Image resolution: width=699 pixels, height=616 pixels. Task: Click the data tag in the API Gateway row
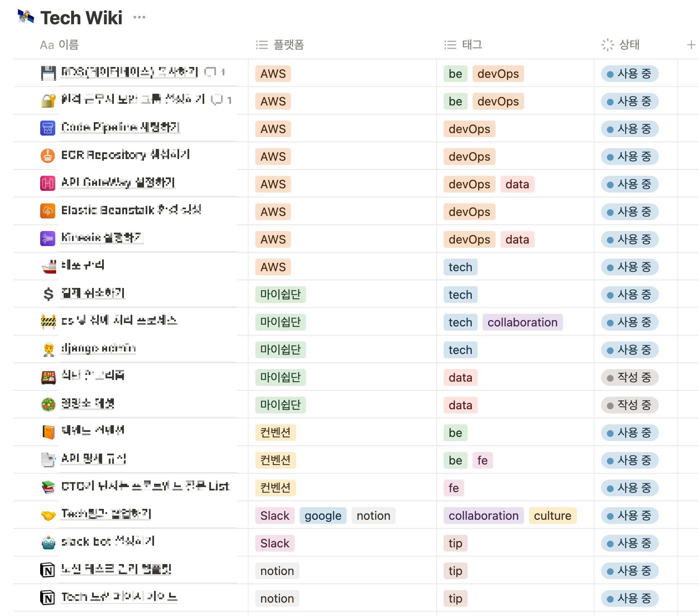point(517,184)
